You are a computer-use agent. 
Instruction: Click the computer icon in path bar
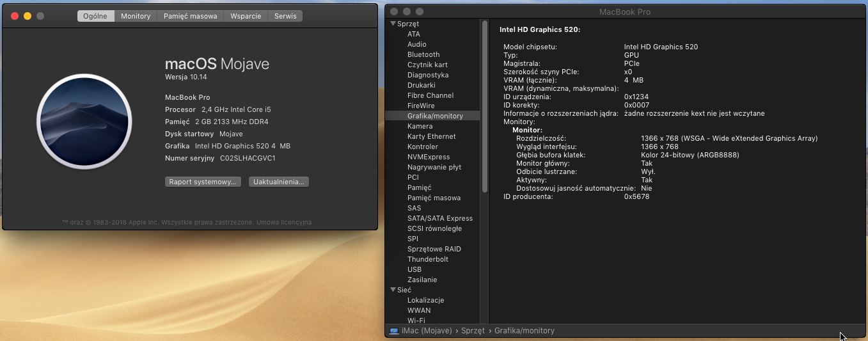(x=394, y=331)
